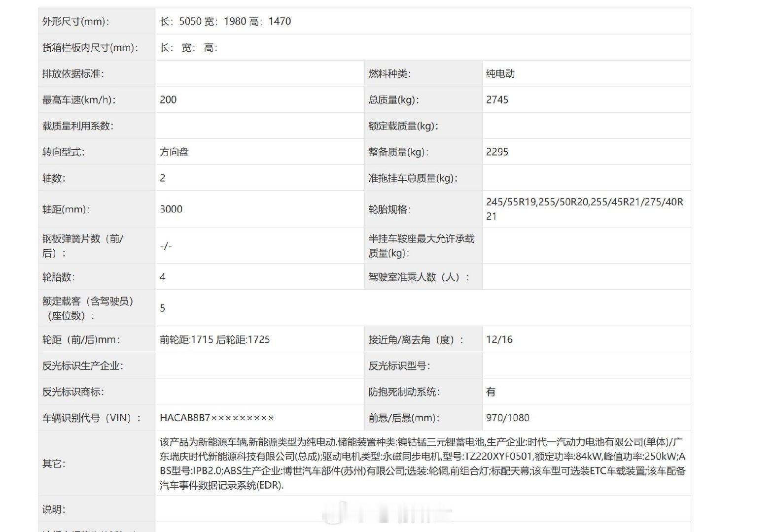Click the 其它 label
This screenshot has height=532, width=775.
54,464
